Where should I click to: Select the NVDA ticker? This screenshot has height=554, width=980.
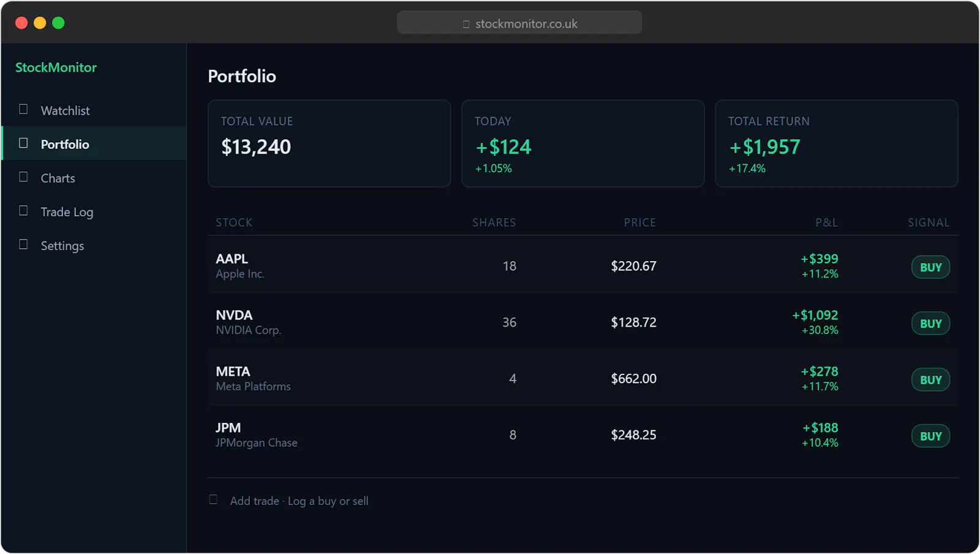tap(234, 315)
